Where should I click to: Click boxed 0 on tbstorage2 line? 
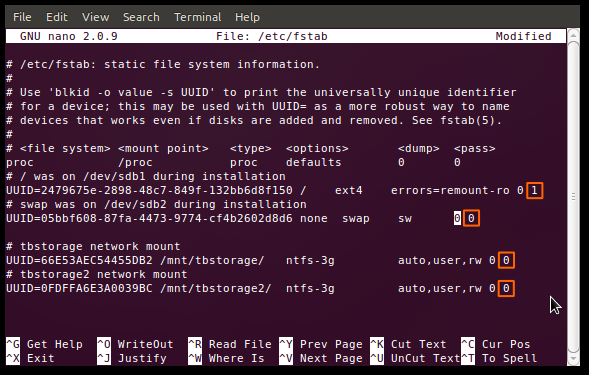click(506, 289)
